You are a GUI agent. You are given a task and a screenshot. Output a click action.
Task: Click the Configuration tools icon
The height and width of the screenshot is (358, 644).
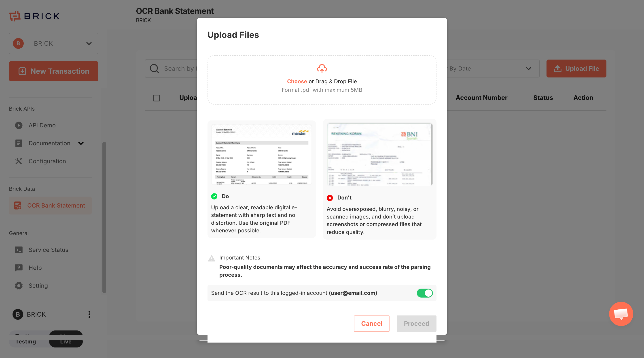[x=19, y=161]
